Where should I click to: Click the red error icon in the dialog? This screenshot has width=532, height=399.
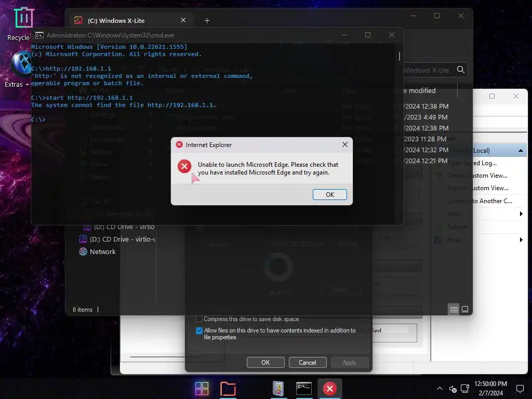point(184,166)
